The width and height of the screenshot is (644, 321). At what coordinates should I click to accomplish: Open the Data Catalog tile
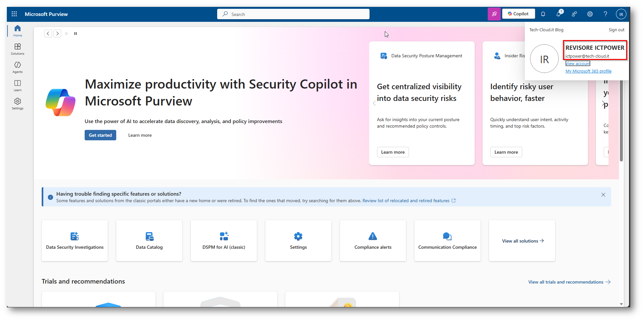point(149,241)
